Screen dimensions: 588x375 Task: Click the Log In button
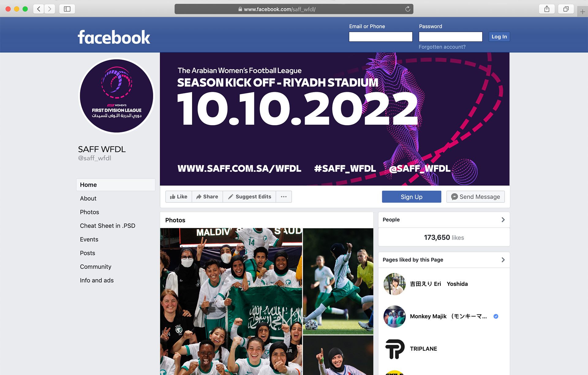(x=499, y=37)
